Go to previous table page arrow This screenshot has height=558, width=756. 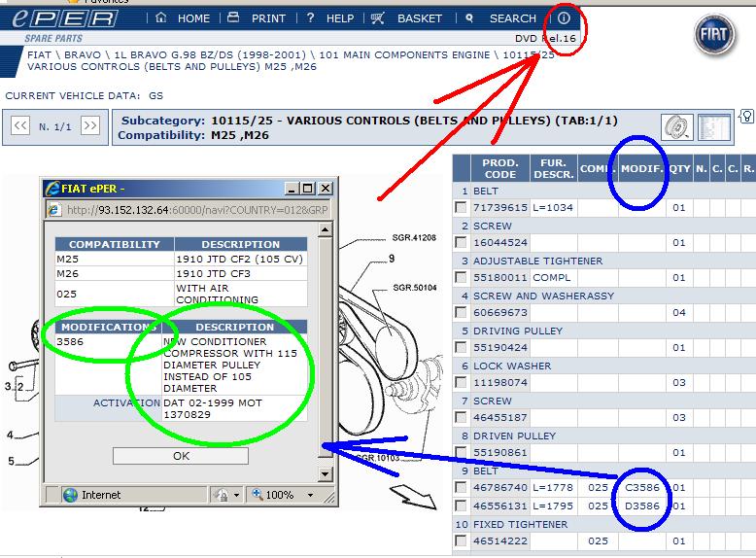click(x=19, y=126)
